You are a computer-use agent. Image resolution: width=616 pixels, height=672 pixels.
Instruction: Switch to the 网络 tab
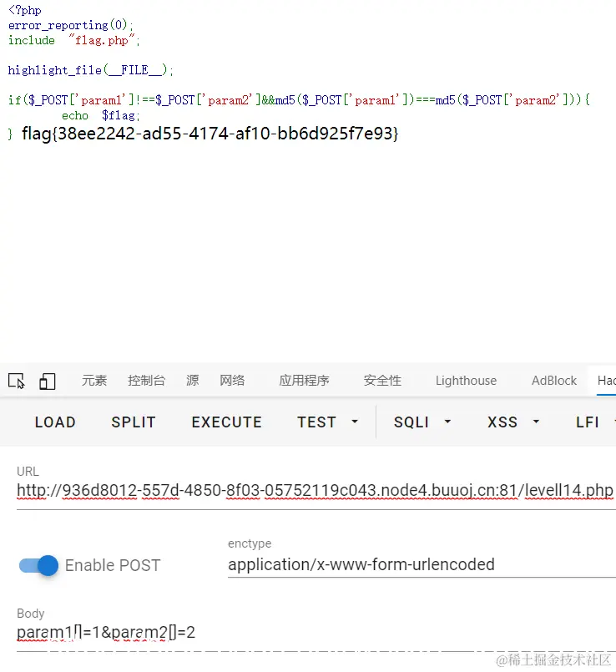[232, 380]
